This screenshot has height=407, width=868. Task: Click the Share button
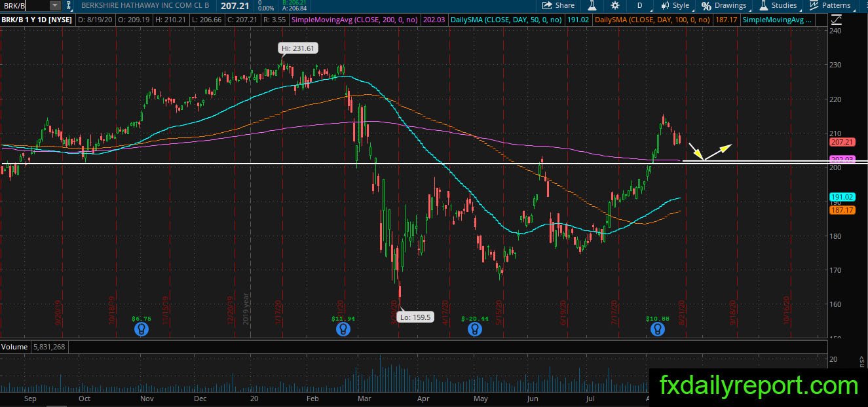[558, 5]
